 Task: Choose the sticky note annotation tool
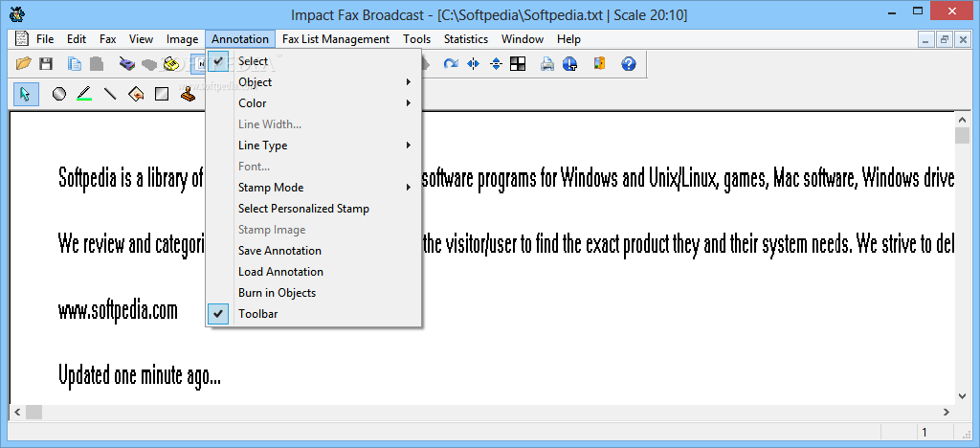point(136,94)
